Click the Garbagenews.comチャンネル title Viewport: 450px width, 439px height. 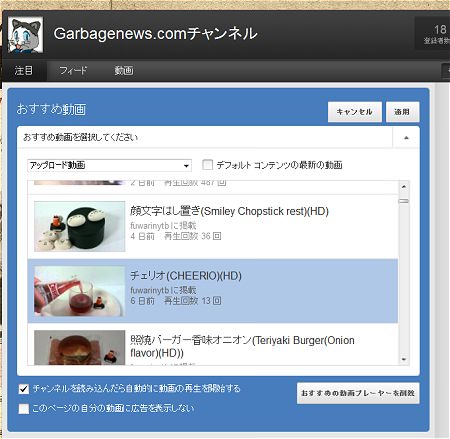tap(156, 34)
